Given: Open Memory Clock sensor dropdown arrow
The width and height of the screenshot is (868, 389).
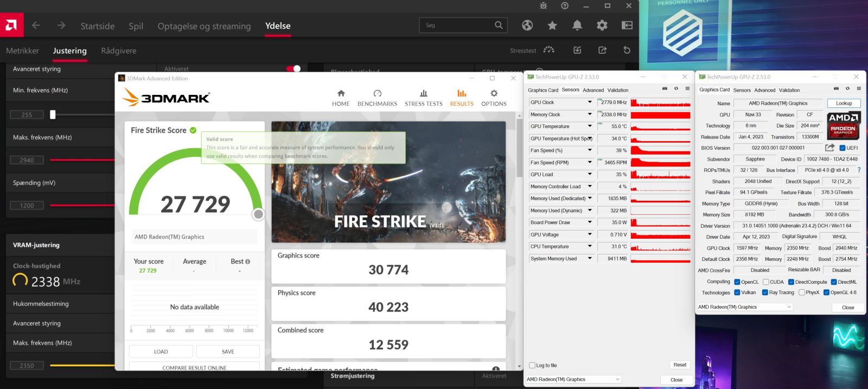Looking at the screenshot, I should click(x=590, y=114).
